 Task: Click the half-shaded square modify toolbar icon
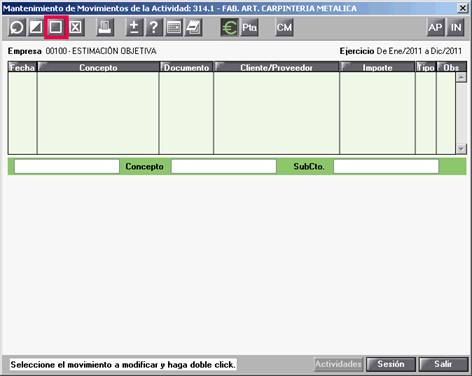[x=36, y=27]
